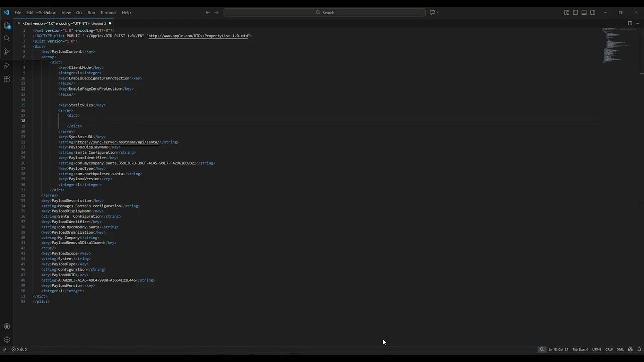The image size is (644, 362).
Task: Click the sync-server-hostname URL on line 22
Action: 117,142
